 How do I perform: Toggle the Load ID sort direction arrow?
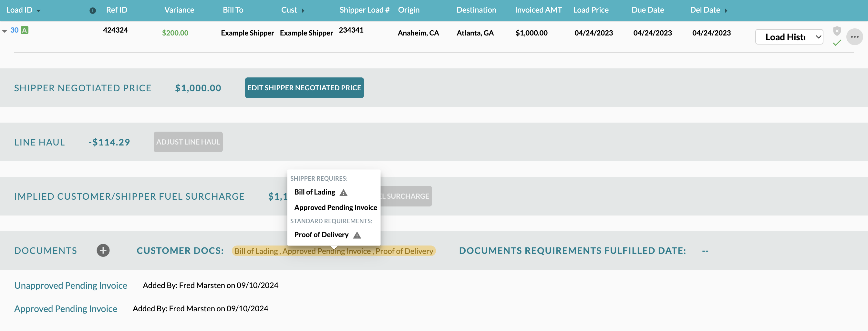[38, 10]
